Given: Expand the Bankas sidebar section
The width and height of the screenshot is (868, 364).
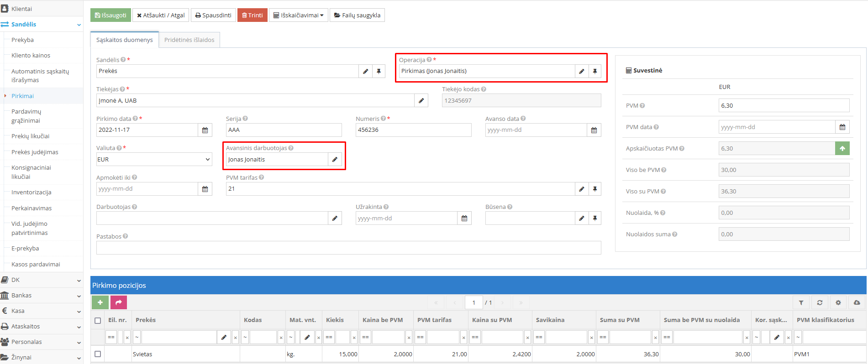Looking at the screenshot, I should click(x=41, y=295).
